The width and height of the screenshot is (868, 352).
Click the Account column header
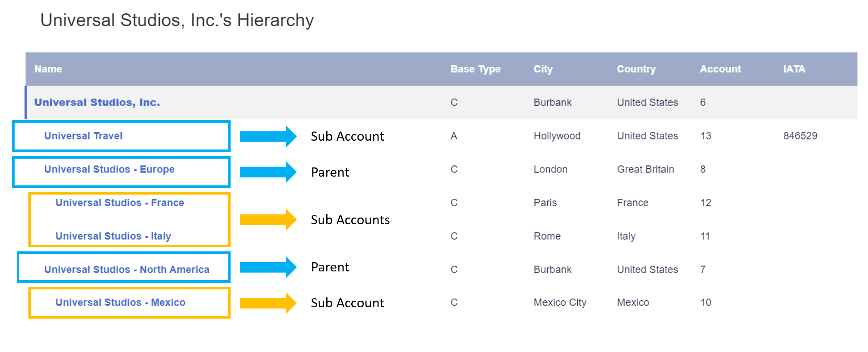[720, 69]
